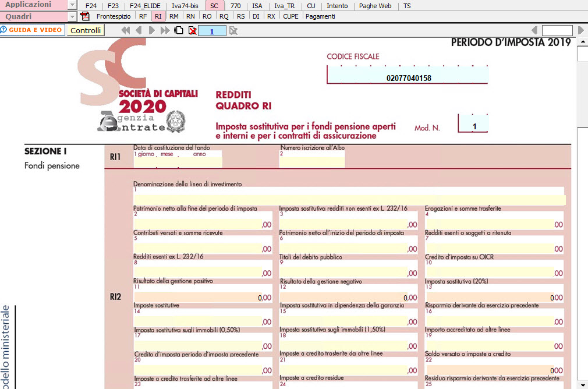Click the Codice Fiscale field 02077040158
588x389 pixels.
(408, 75)
